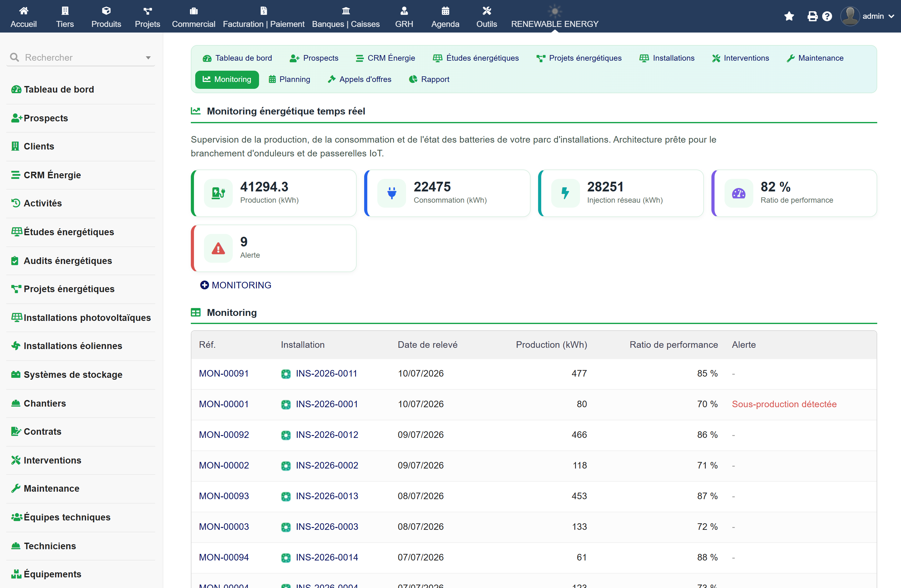
Task: Click the Injection réseau lightning bolt icon
Action: [565, 193]
